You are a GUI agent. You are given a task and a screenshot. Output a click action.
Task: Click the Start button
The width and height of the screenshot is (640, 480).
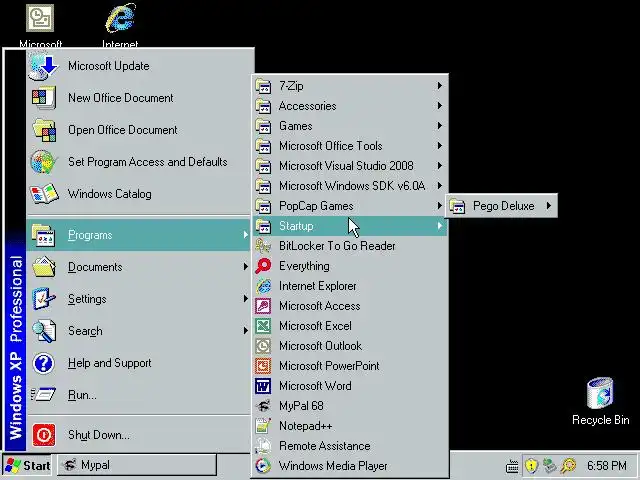point(27,466)
